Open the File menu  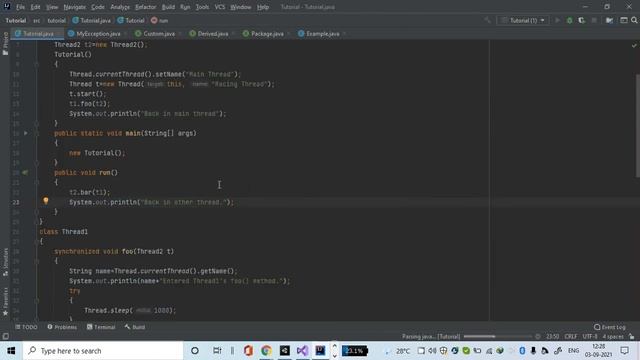click(x=20, y=7)
